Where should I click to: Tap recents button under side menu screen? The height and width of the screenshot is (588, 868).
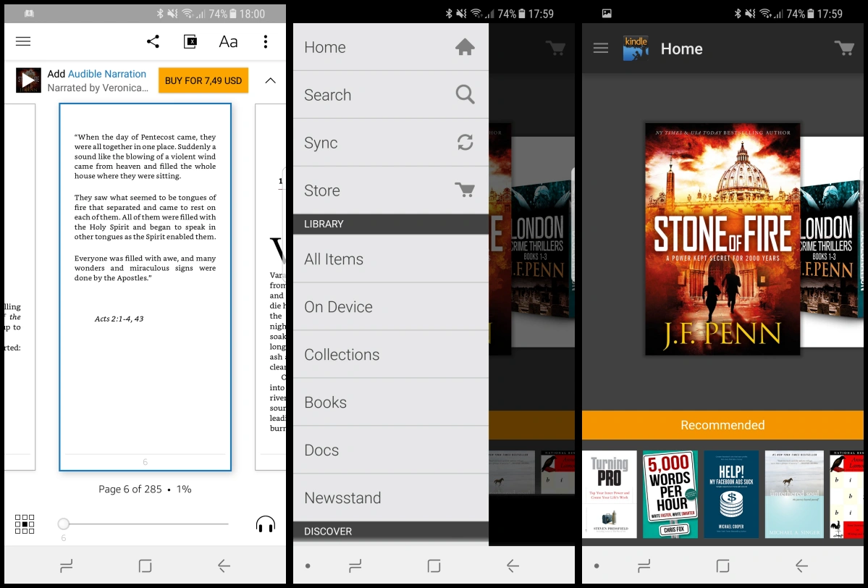355,566
